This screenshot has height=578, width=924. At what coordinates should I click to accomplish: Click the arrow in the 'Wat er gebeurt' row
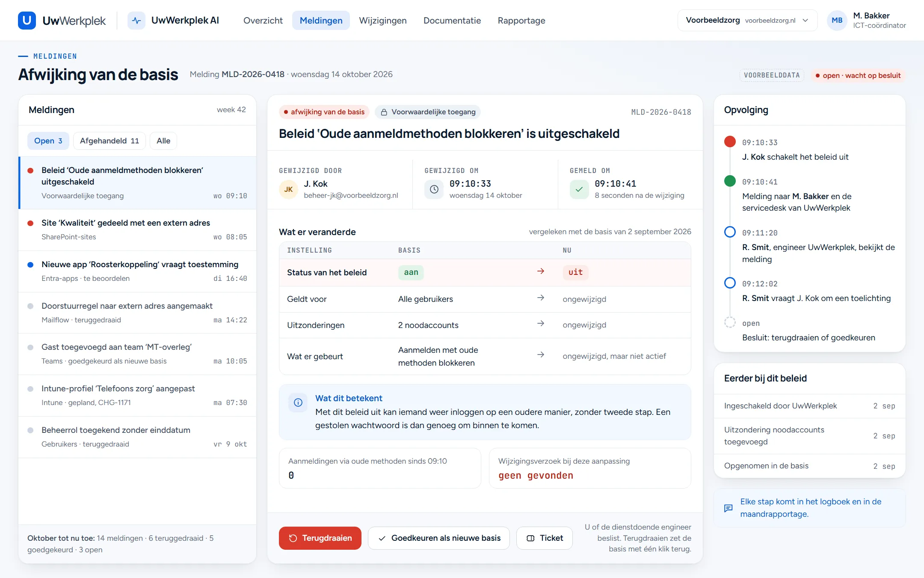541,355
